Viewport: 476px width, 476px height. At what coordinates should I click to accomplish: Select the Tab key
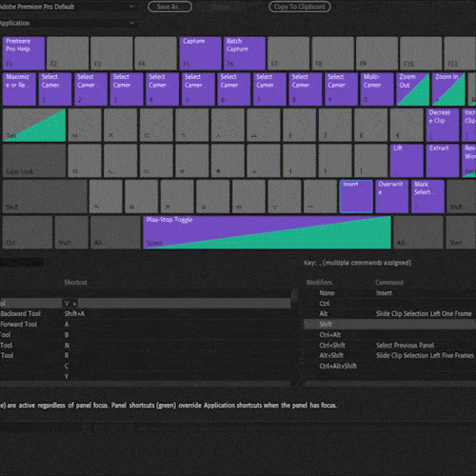point(34,125)
